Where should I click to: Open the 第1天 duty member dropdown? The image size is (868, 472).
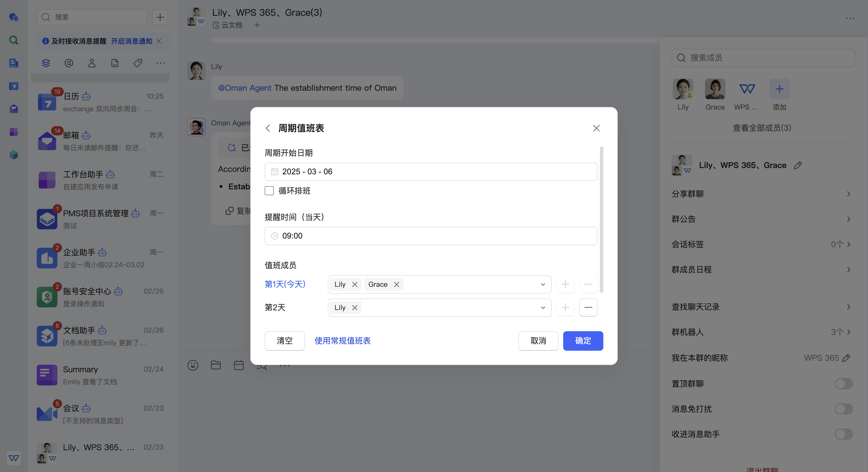pyautogui.click(x=542, y=284)
